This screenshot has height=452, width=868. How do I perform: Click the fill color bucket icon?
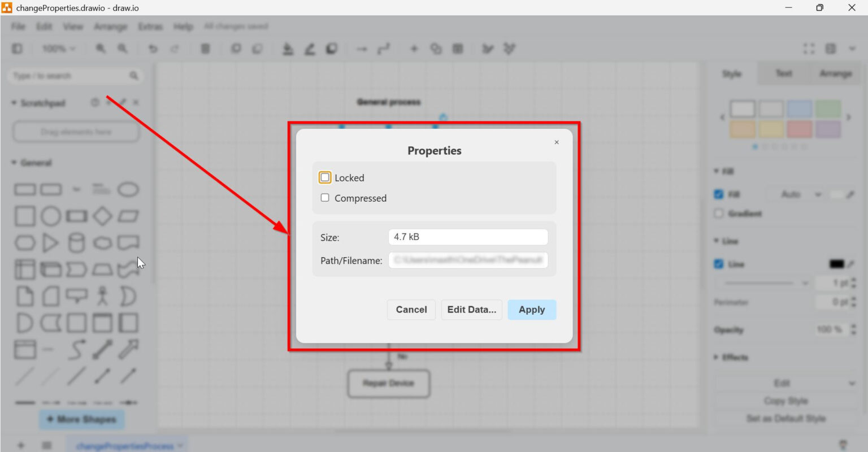(x=288, y=49)
